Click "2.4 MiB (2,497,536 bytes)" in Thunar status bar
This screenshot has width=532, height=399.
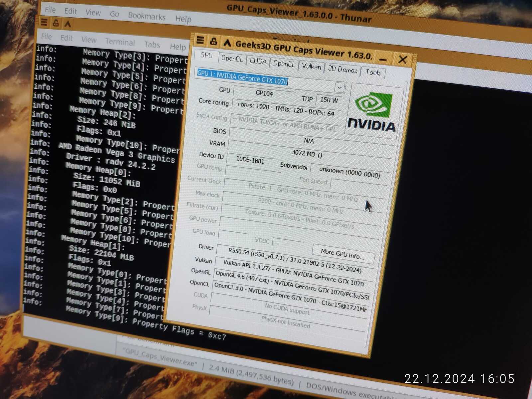click(251, 374)
